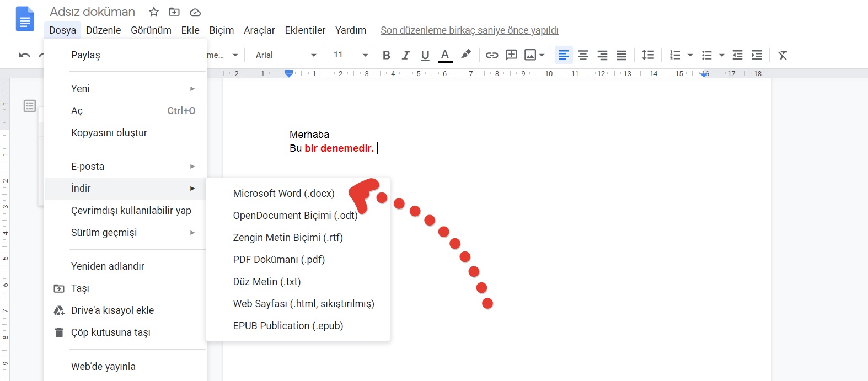Download as EPUB Publication (.epub)
Image resolution: width=868 pixels, height=381 pixels.
(298, 326)
